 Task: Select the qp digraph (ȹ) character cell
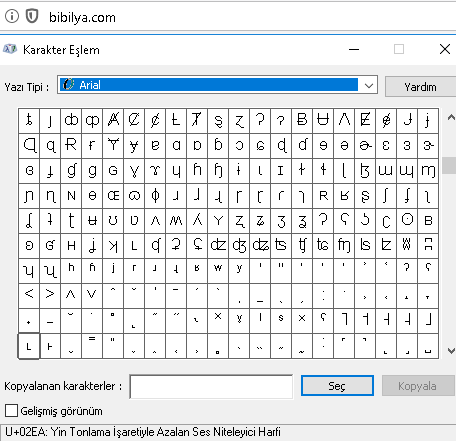coord(92,120)
